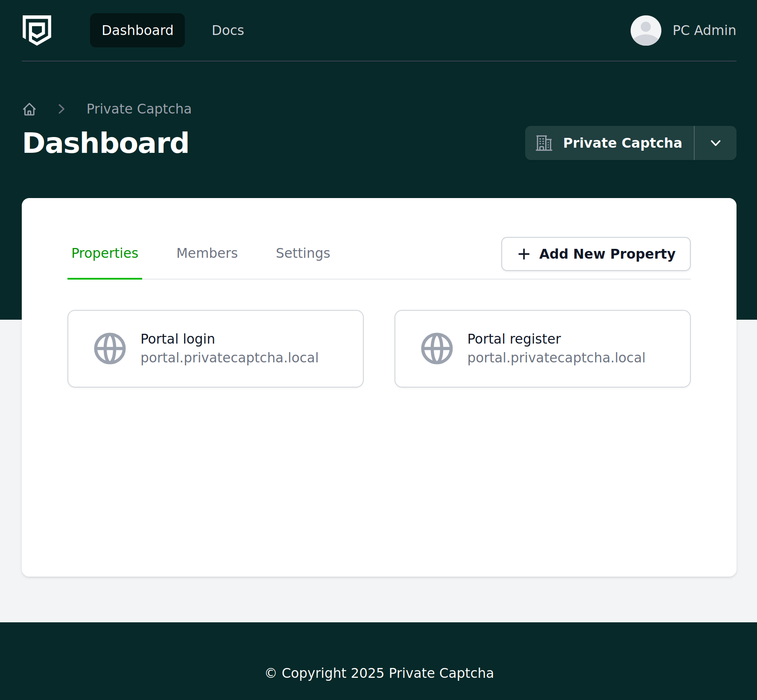Open Docs in the top navigation
The width and height of the screenshot is (757, 700).
pyautogui.click(x=228, y=30)
